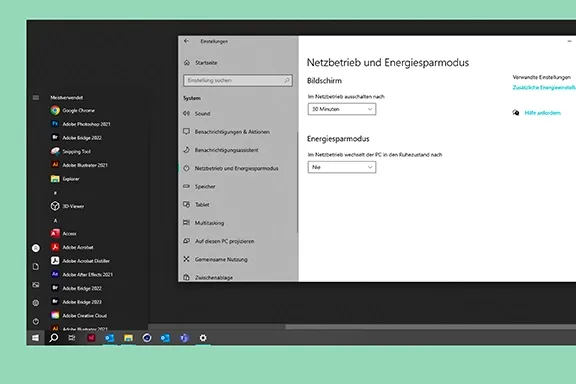Click 'Zusätzliche Energieeinstellungen' link

544,87
